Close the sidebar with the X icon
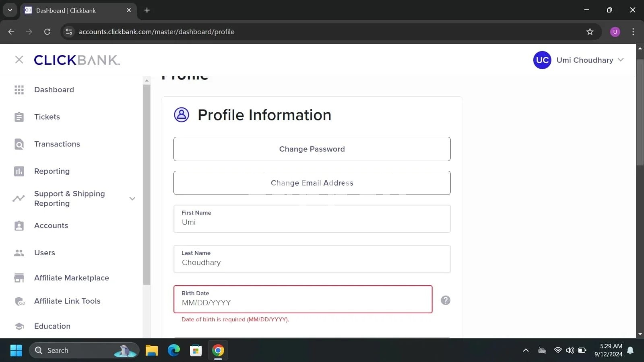Viewport: 644px width, 362px height. 19,60
